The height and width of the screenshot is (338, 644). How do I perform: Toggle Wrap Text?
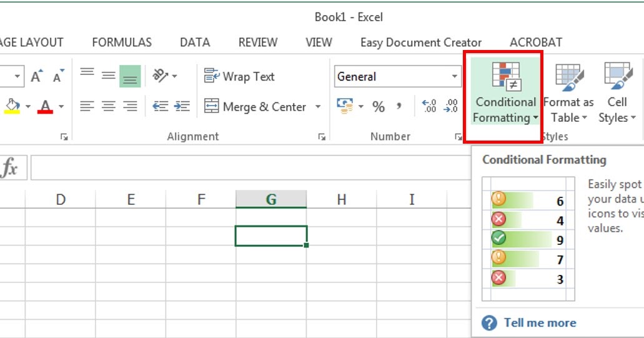point(239,76)
